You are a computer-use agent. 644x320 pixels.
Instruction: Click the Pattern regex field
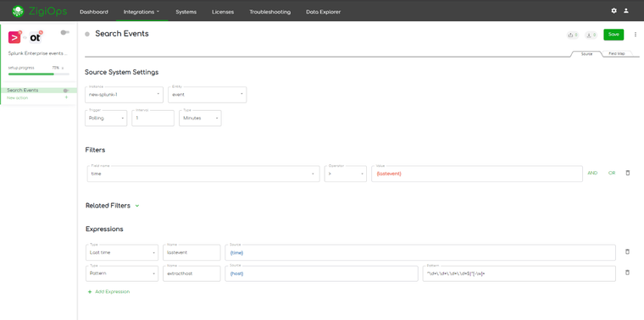click(519, 273)
